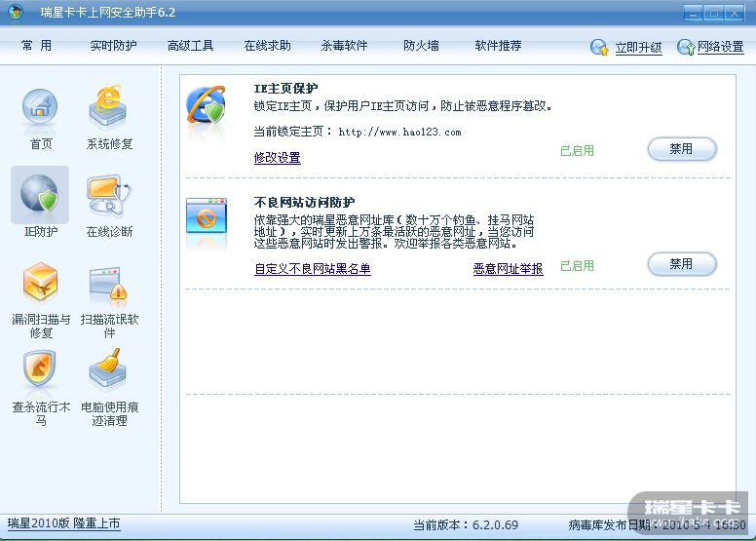Click the 当前版本：6.2.0.69 status text

[x=466, y=525]
